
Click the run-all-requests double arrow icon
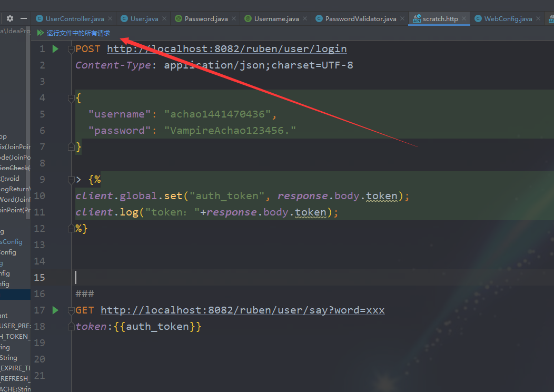point(41,33)
